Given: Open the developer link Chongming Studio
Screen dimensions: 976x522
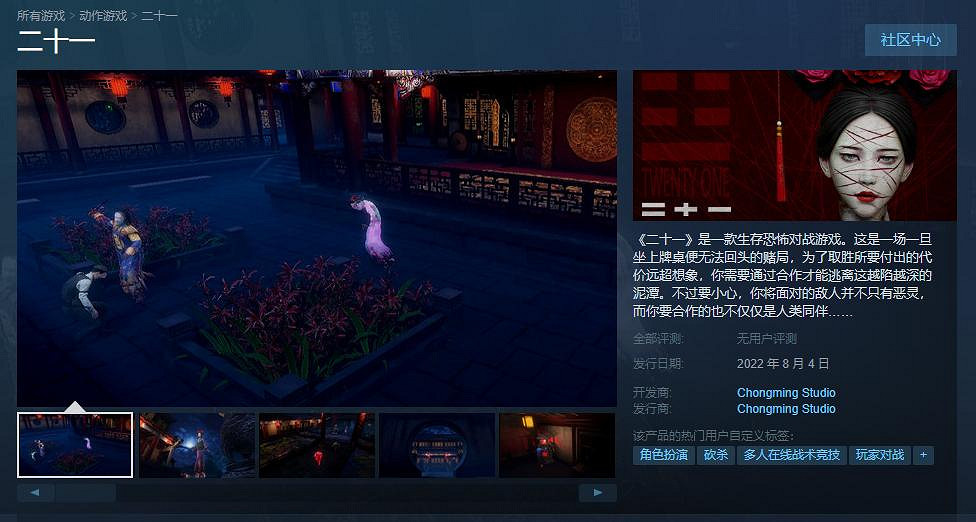Looking at the screenshot, I should pos(786,393).
